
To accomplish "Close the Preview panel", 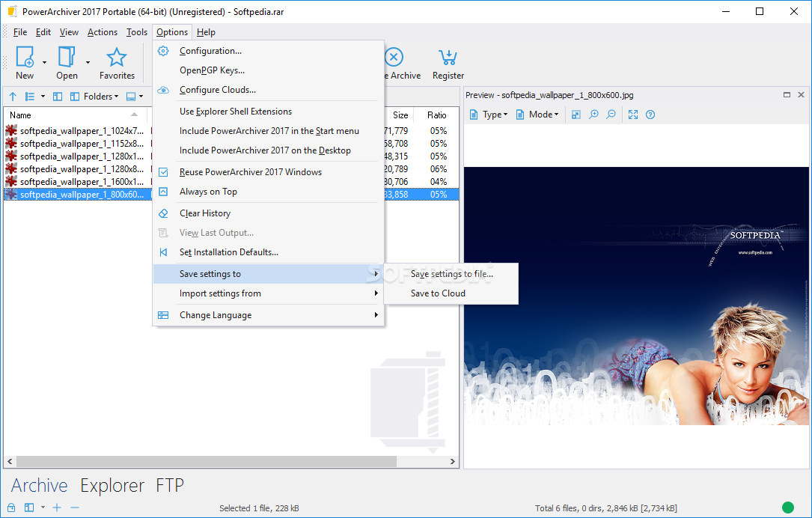I will point(801,95).
